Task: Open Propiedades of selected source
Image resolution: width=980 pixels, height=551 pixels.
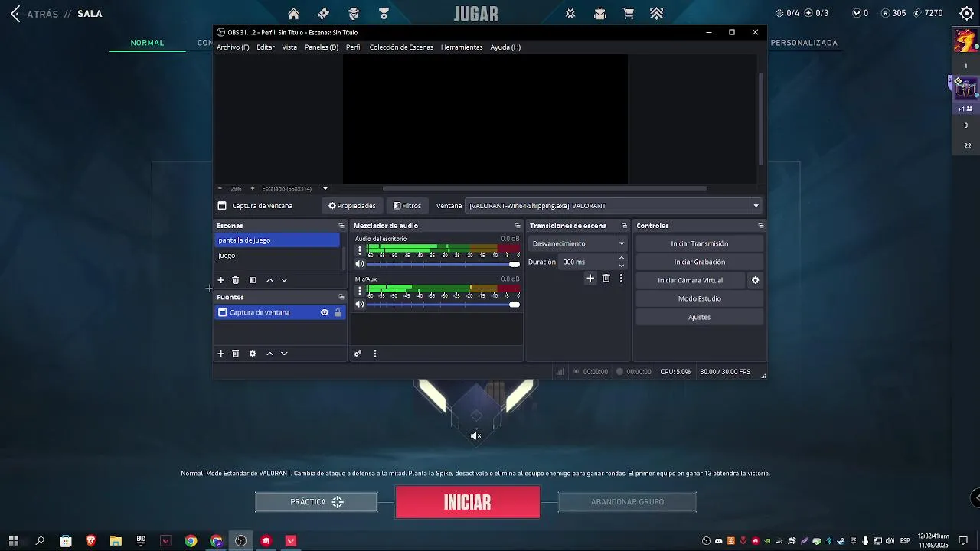Action: (352, 205)
